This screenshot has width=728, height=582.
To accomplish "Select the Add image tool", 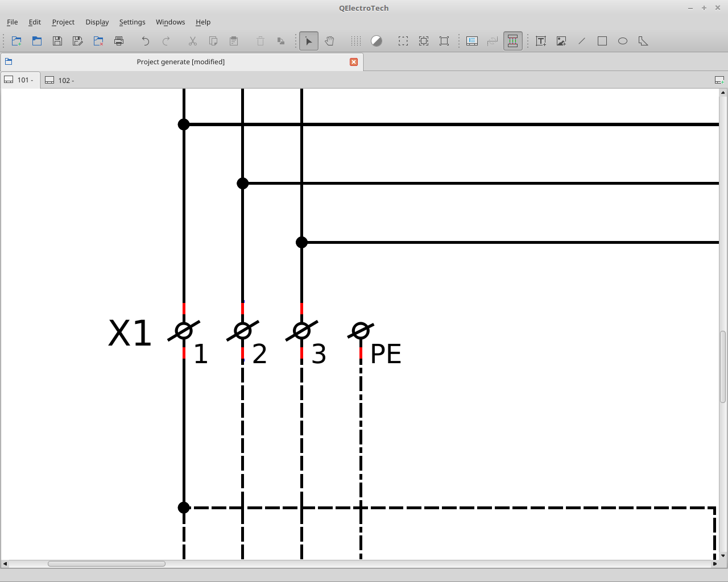I will tap(561, 41).
